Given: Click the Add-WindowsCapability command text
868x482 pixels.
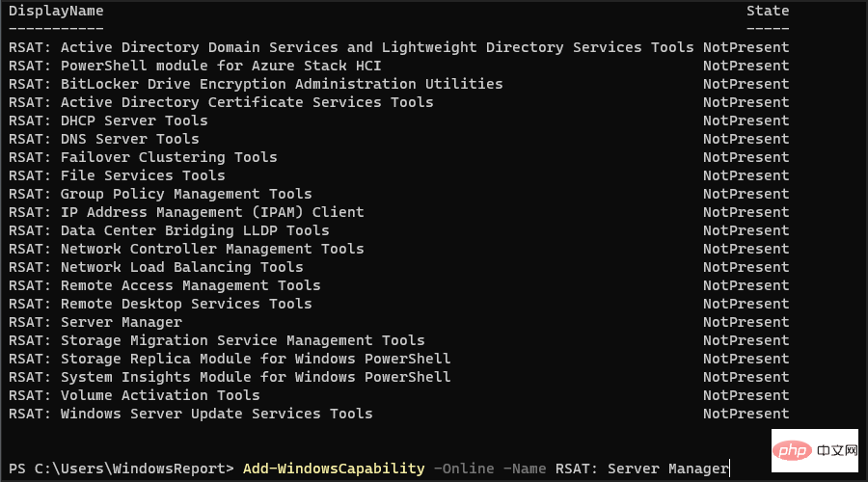Looking at the screenshot, I should 334,469.
